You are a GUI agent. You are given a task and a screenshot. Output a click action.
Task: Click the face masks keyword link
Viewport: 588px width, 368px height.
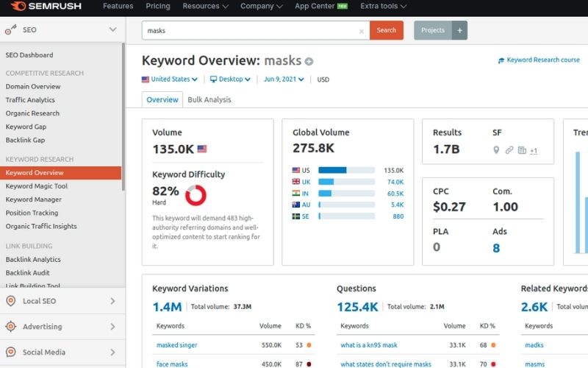(172, 364)
